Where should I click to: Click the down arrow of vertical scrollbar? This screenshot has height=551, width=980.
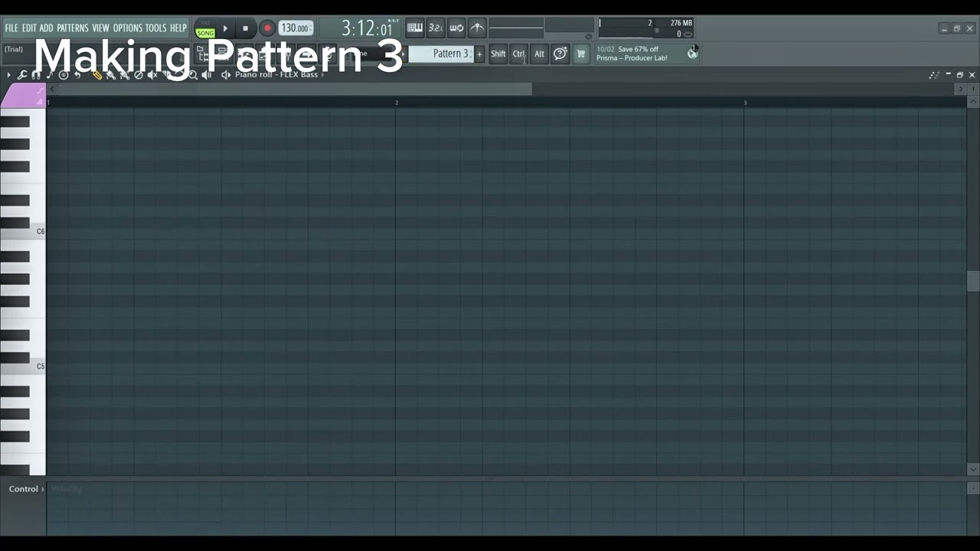[973, 469]
